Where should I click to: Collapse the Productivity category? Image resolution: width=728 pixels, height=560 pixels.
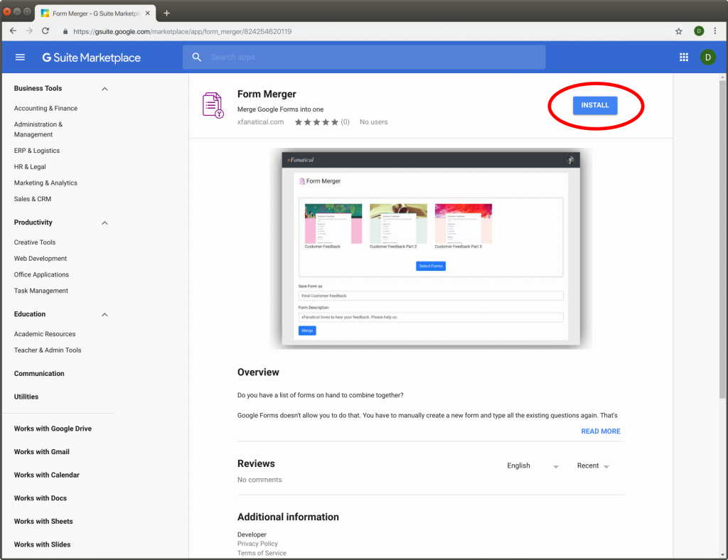(x=105, y=222)
